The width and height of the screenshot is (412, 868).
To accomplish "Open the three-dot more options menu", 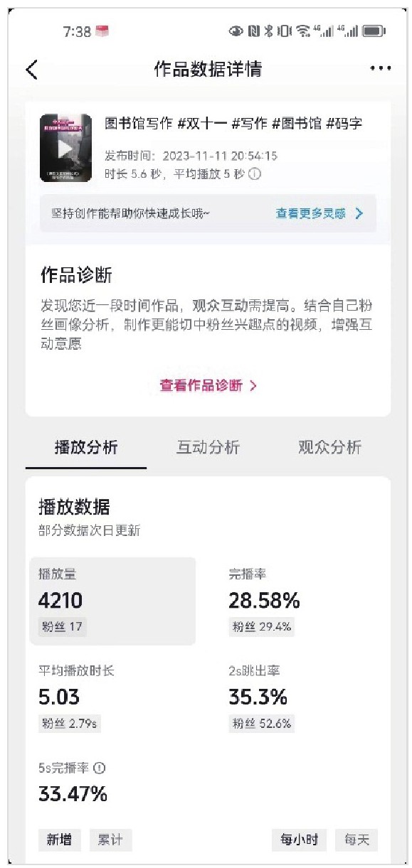I will (x=381, y=69).
